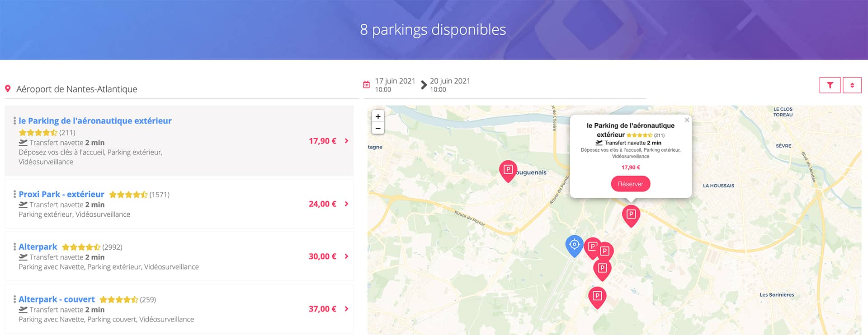The height and width of the screenshot is (335, 868).
Task: Click the shuttle icon on the Alterpark listing
Action: coord(23,257)
